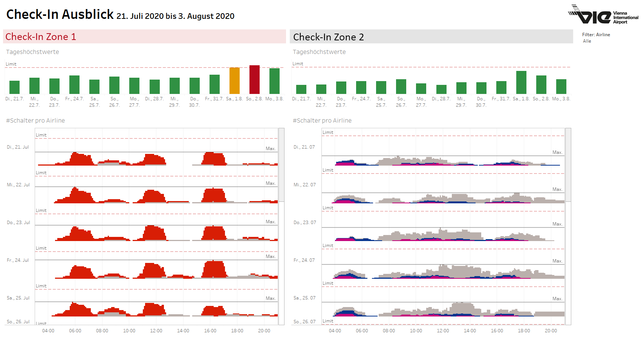Click the Zone 1 chart vertical scrollbar

tap(281, 165)
